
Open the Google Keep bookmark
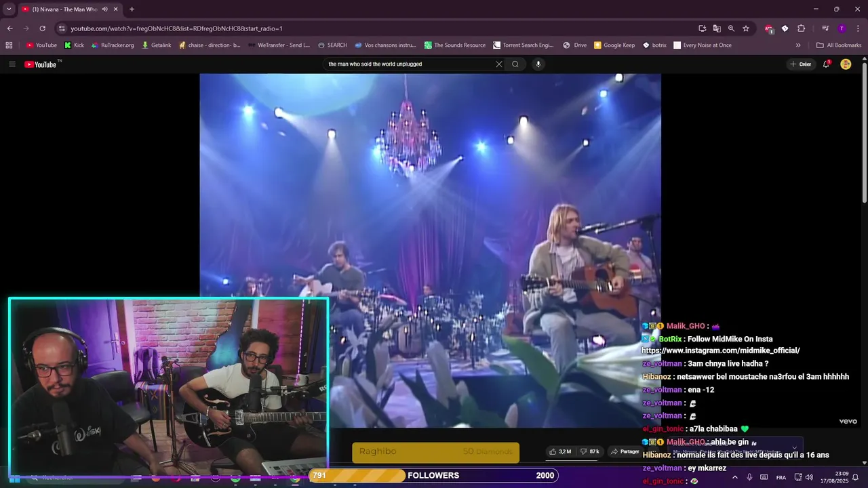click(x=614, y=45)
